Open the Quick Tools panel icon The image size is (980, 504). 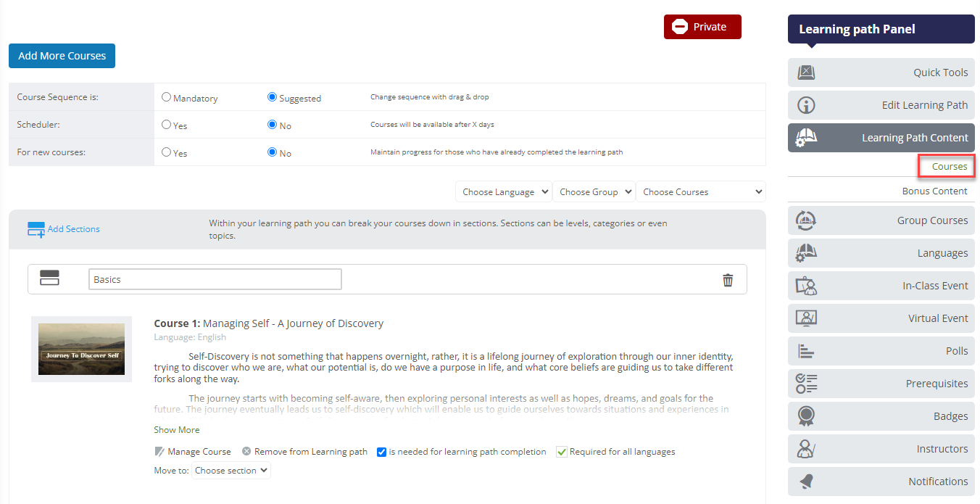(x=807, y=72)
